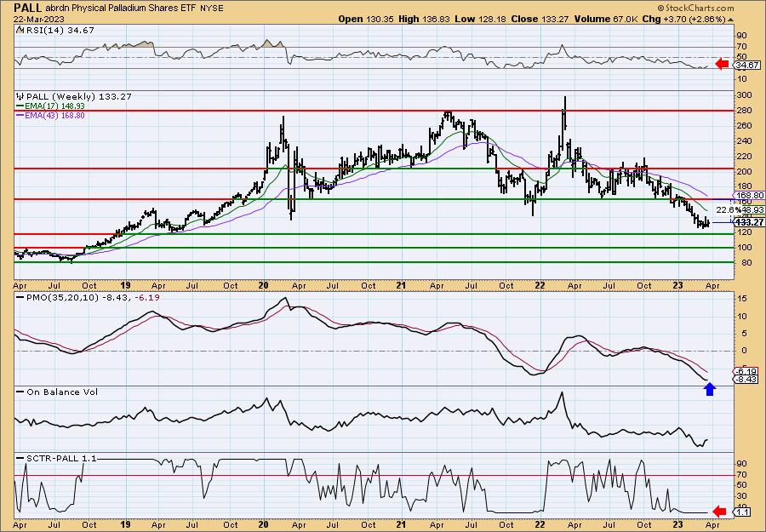Viewport: 766px width, 532px height.
Task: Click the -8.43 PMO value tag
Action: 746,380
